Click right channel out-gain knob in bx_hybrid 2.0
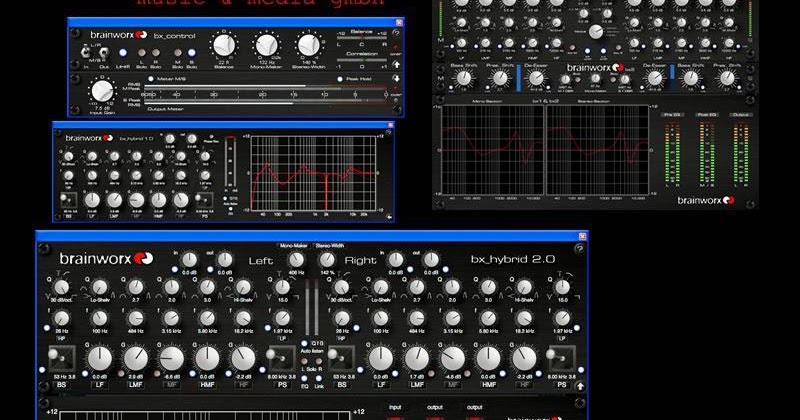800x420 pixels. tap(431, 260)
